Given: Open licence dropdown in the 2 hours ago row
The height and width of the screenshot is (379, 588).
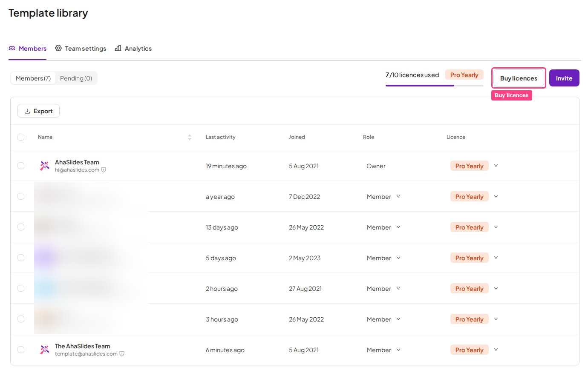Looking at the screenshot, I should click(496, 288).
